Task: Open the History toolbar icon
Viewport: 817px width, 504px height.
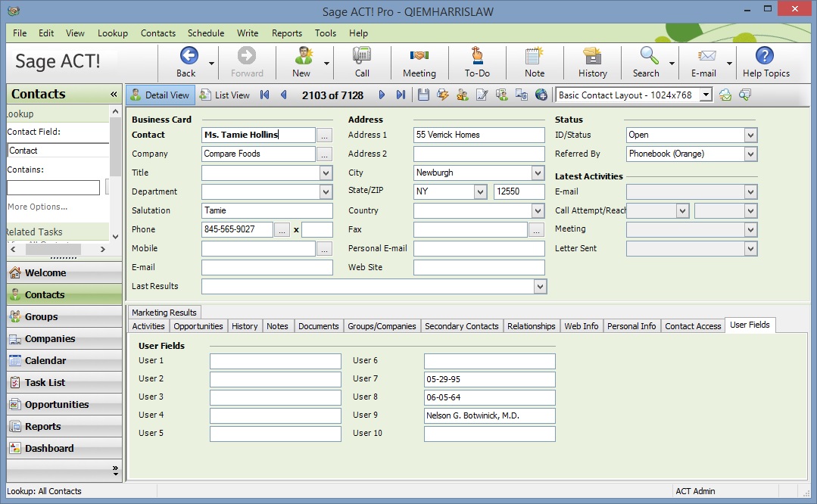Action: tap(592, 57)
